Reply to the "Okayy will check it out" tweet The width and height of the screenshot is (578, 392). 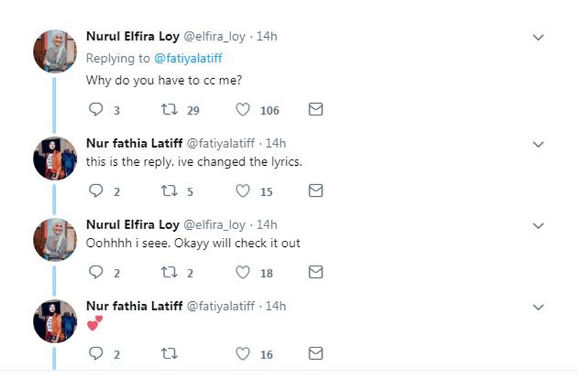[96, 272]
